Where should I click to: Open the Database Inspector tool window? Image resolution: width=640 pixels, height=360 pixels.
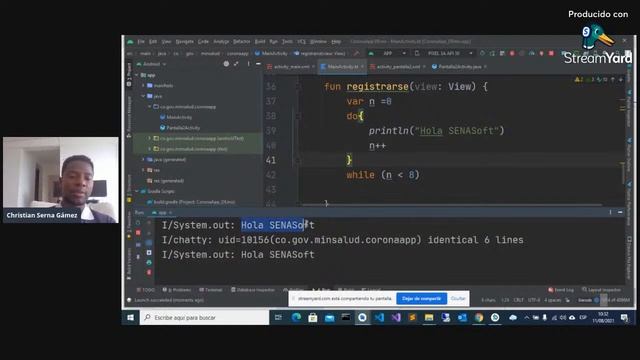point(253,290)
